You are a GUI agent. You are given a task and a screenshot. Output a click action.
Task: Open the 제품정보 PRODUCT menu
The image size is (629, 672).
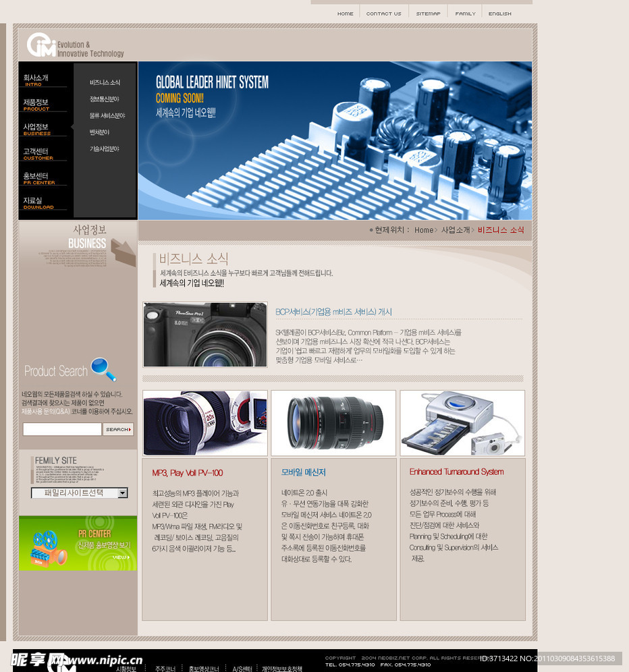pyautogui.click(x=36, y=105)
